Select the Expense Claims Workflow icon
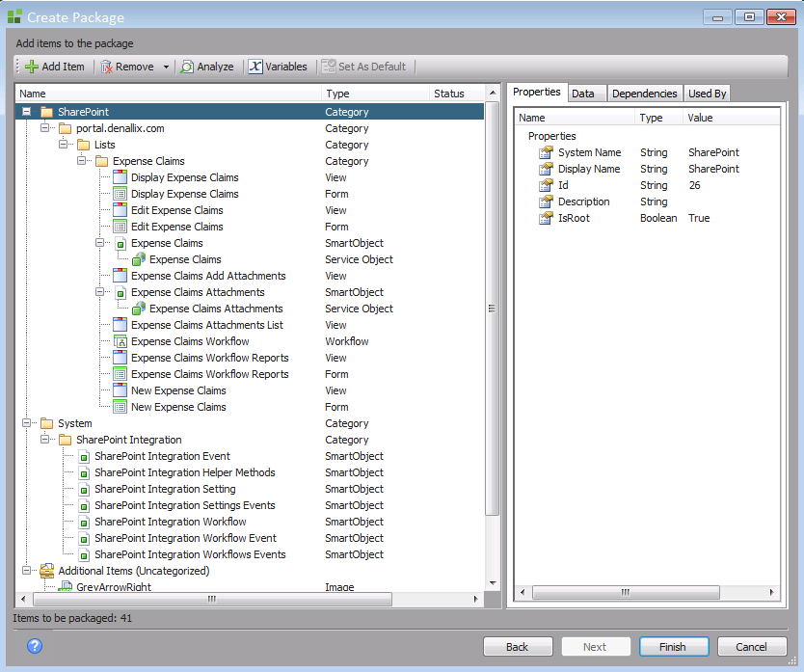Viewport: 804px width, 672px height. coord(121,341)
